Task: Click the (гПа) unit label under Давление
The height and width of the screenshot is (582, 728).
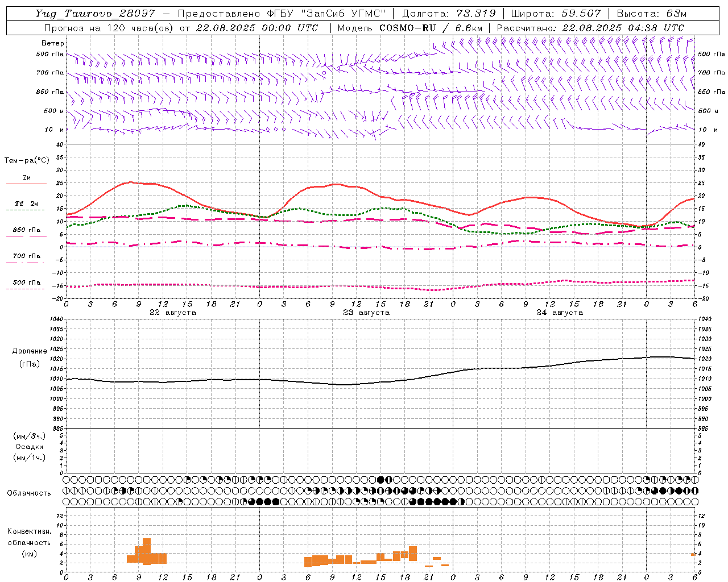Action: [x=30, y=364]
